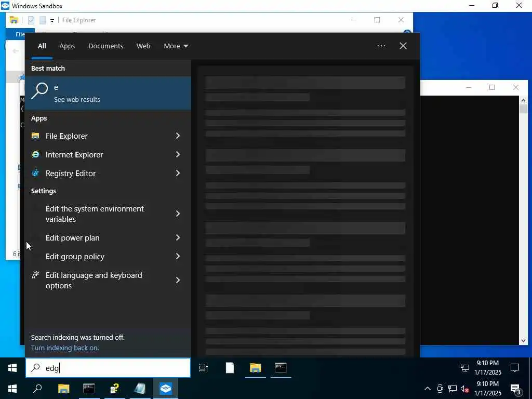532x399 pixels.
Task: Click the Windows Sandbox icon on host taskbar
Action: [x=166, y=389]
